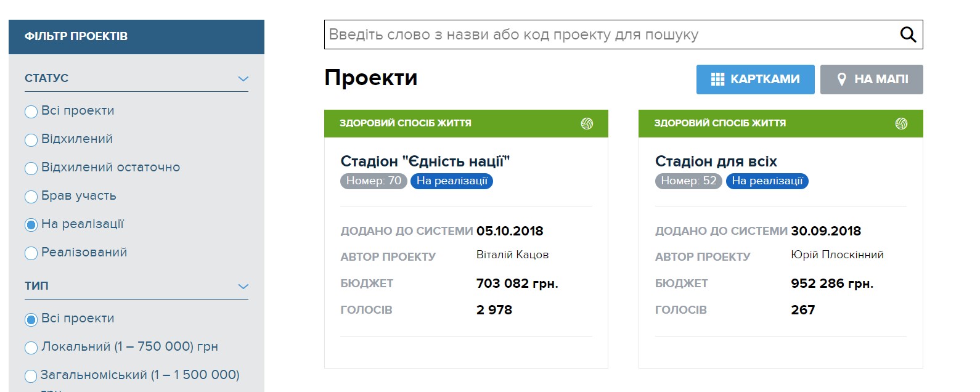Select Відхилений остаточно status option
Viewport: 980px width, 392px height.
tap(31, 168)
